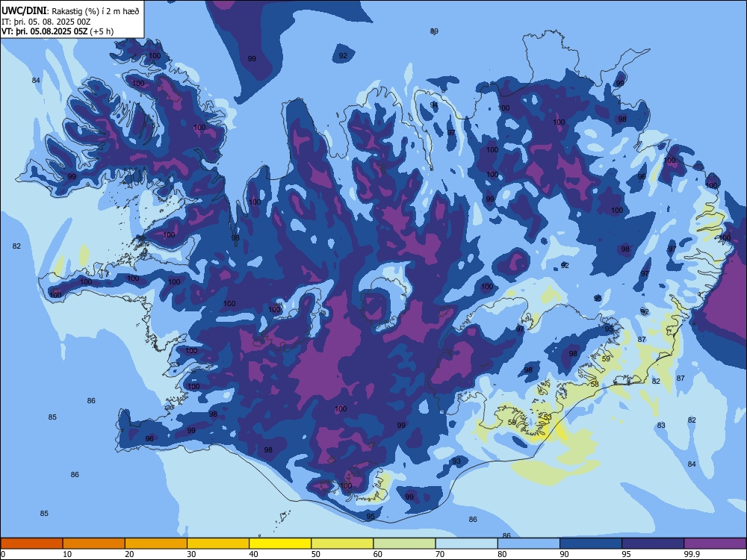Select the humidity value 59 on the map
The image size is (747, 560).
[606, 359]
